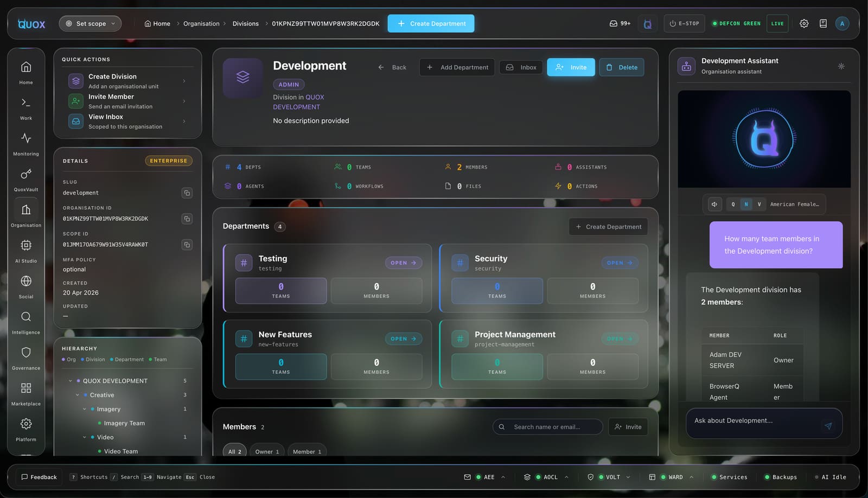868x498 pixels.
Task: Open the Work terminal sidebar icon
Action: pyautogui.click(x=26, y=108)
